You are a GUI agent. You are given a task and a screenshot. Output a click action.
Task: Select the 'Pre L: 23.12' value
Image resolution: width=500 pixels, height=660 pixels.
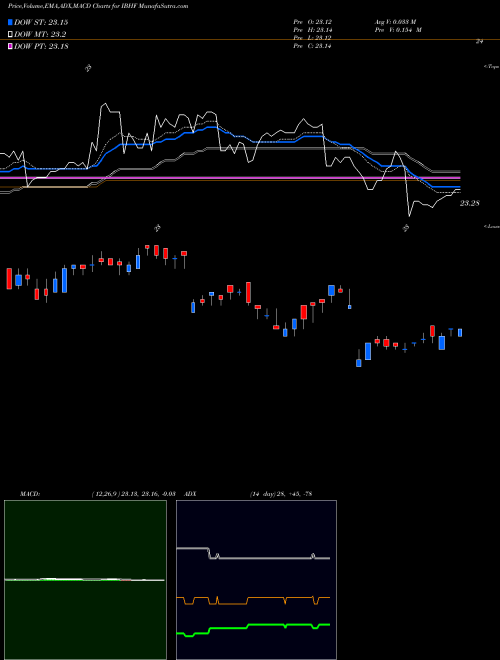(313, 38)
